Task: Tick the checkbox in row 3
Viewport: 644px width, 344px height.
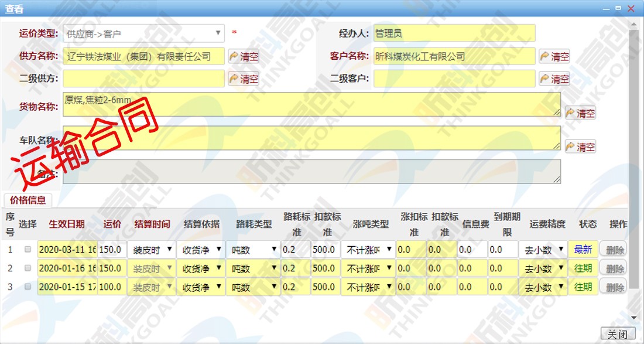Action: click(x=28, y=287)
